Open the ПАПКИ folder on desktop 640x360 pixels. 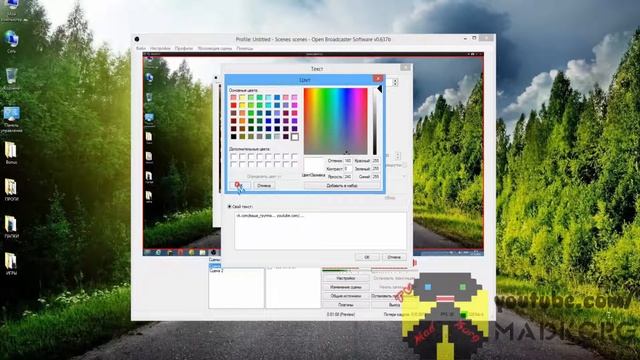pos(11,226)
